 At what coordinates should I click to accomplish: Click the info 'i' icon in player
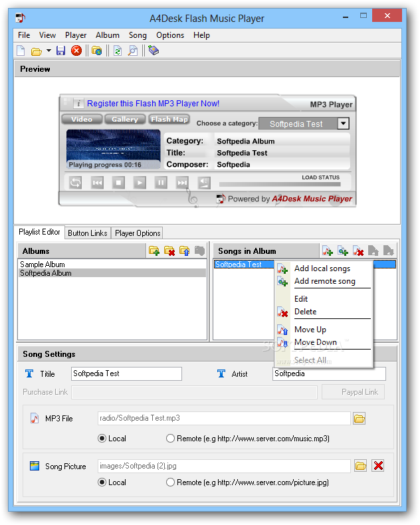pos(78,104)
